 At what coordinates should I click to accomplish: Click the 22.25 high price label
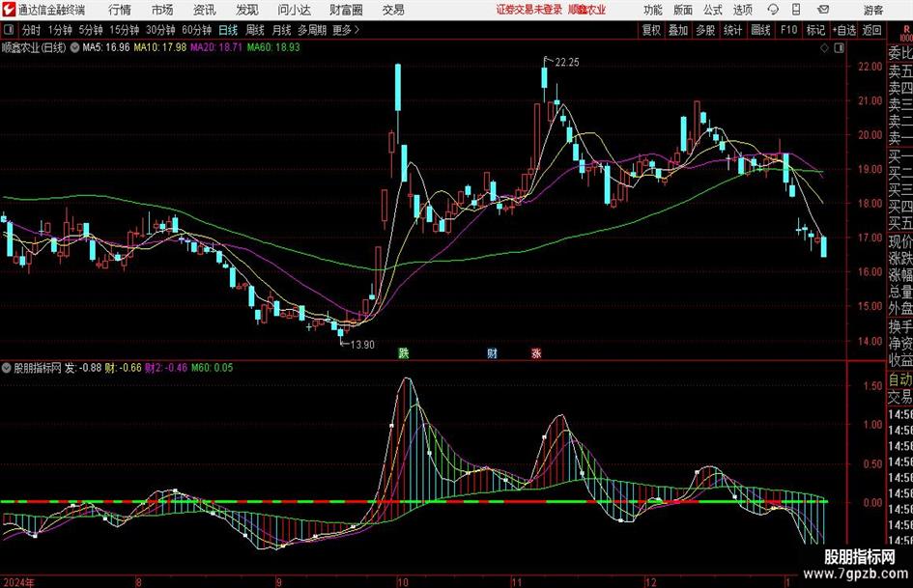(x=567, y=63)
